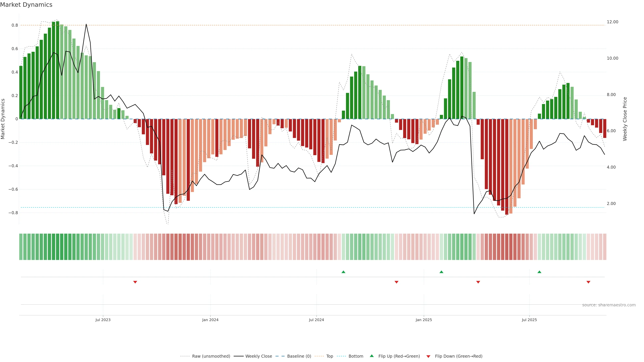Click the red flip-down marker after Jul 2023

click(x=135, y=282)
